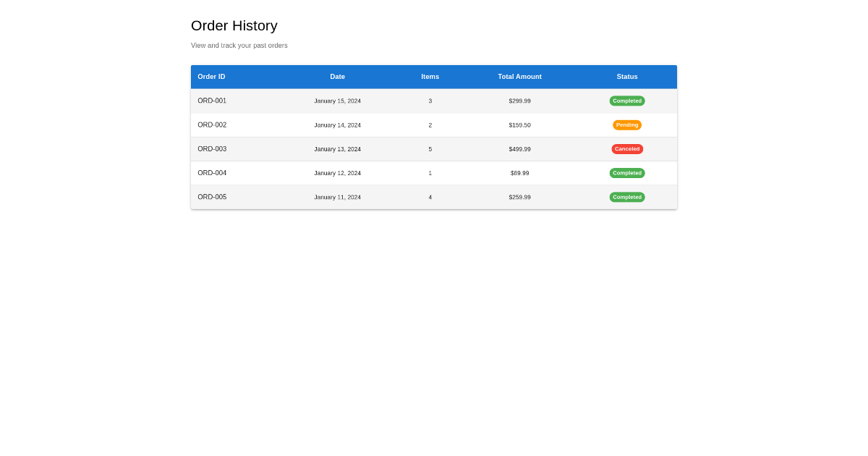This screenshot has width=868, height=456.
Task: Click the January 15, 2024 date cell
Action: [x=337, y=101]
